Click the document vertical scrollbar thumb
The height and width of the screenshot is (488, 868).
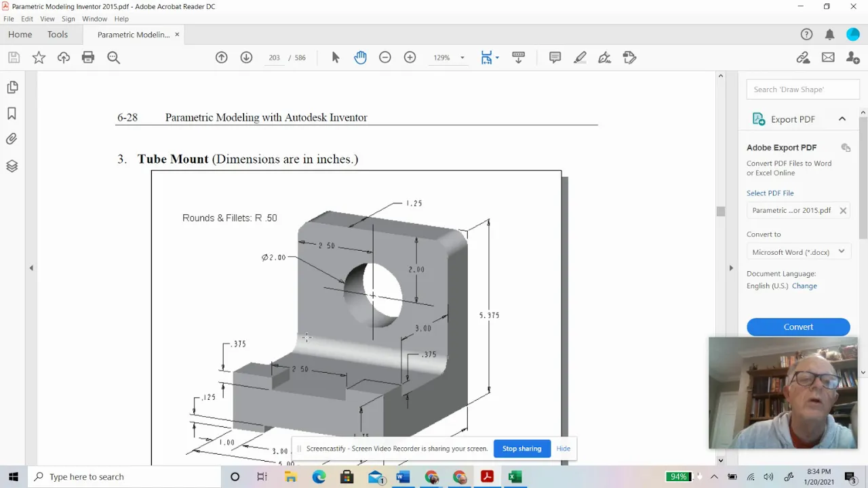tap(720, 211)
